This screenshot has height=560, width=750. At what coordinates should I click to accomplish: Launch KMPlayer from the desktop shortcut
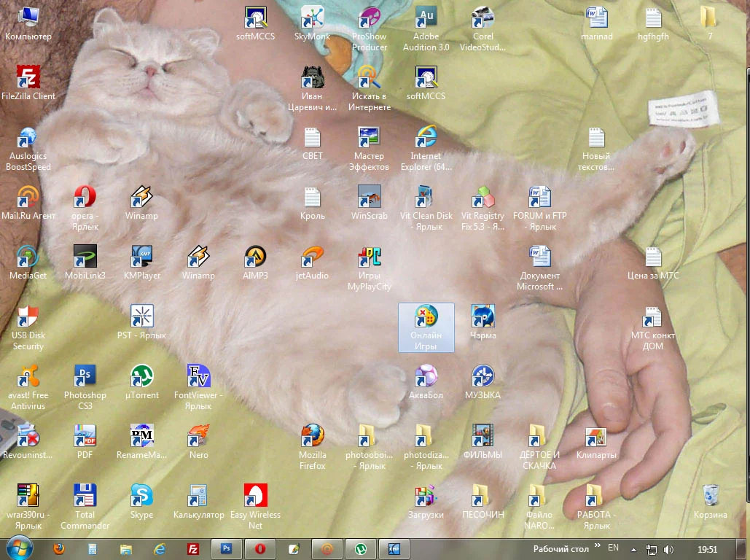pos(141,262)
